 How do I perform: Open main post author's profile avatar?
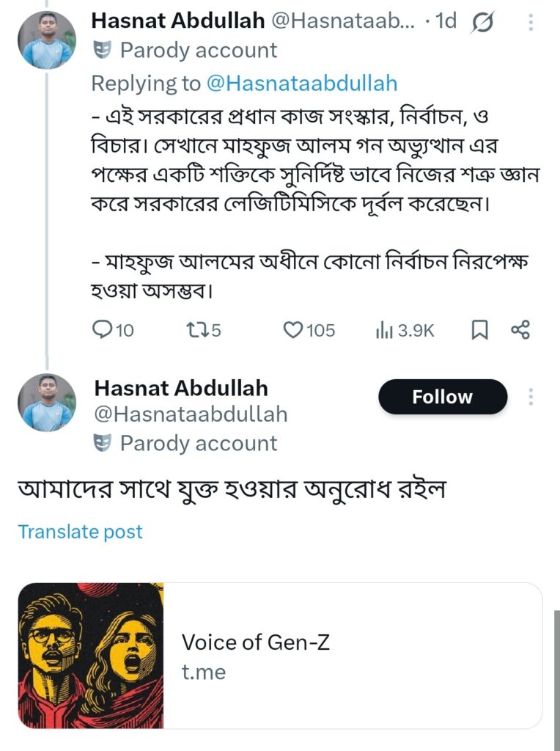[47, 403]
